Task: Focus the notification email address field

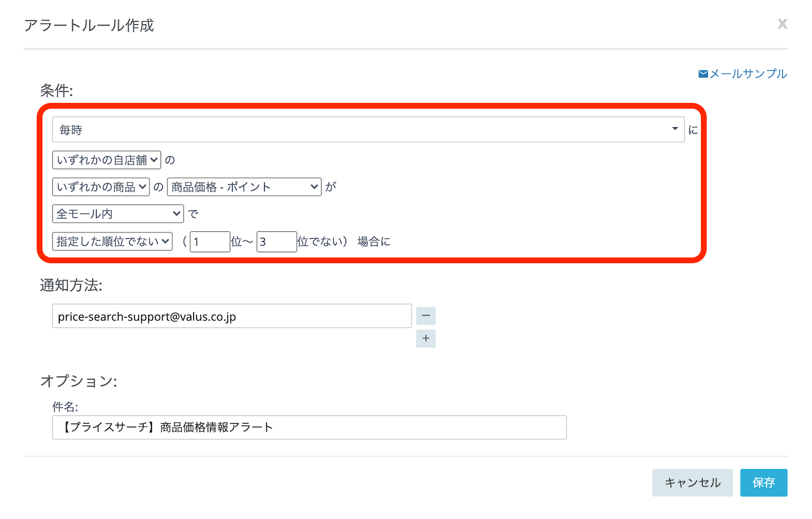Action: point(232,316)
